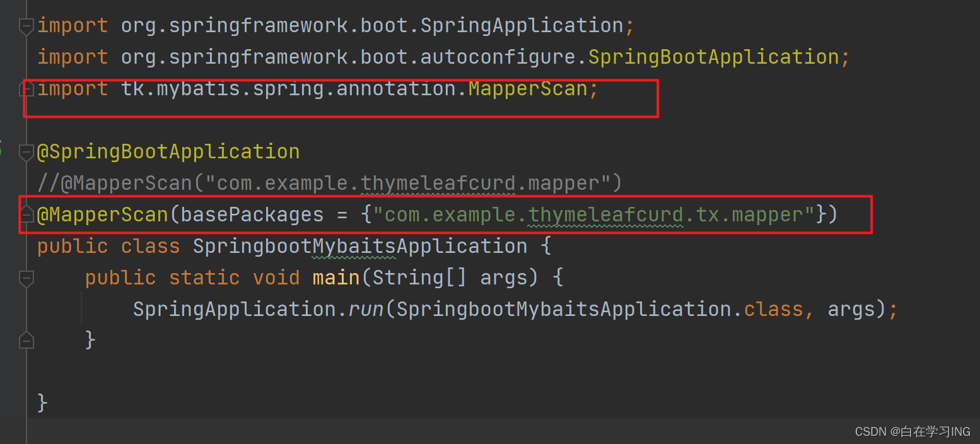Click the closing-brace fold marker in the gutter
The width and height of the screenshot is (980, 444).
tap(26, 340)
